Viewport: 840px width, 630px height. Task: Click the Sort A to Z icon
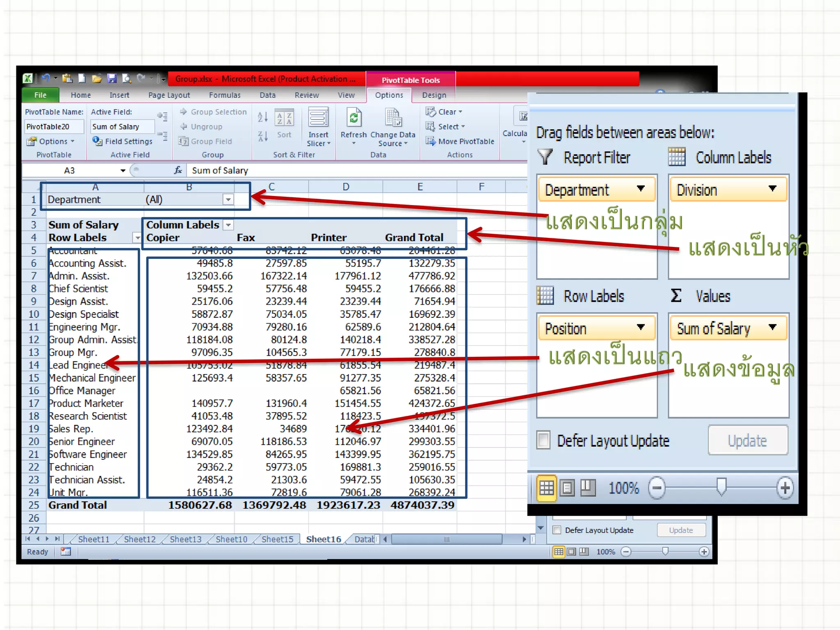pyautogui.click(x=262, y=118)
